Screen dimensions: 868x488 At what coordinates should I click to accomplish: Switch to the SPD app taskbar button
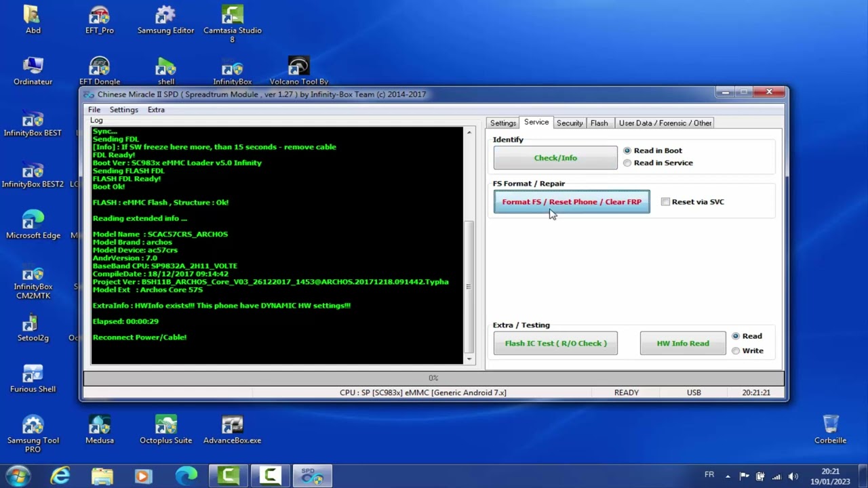(x=312, y=476)
